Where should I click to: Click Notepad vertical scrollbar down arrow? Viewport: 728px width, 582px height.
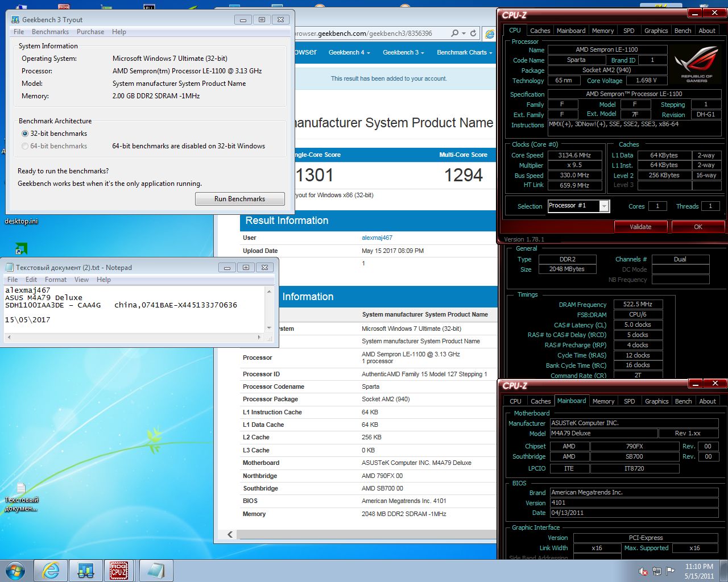[269, 328]
